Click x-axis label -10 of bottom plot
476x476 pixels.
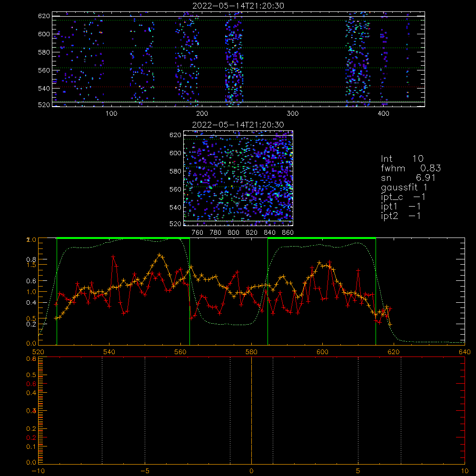38,471
